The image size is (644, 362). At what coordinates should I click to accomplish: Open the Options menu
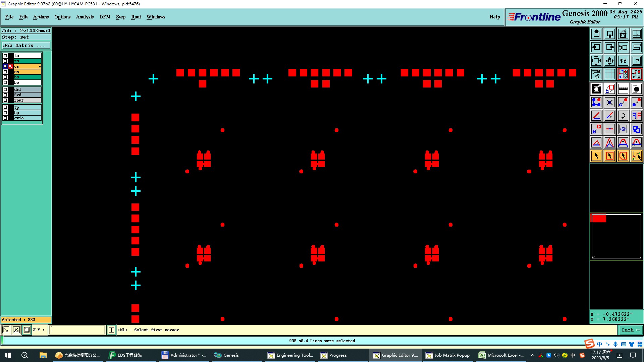pyautogui.click(x=62, y=17)
